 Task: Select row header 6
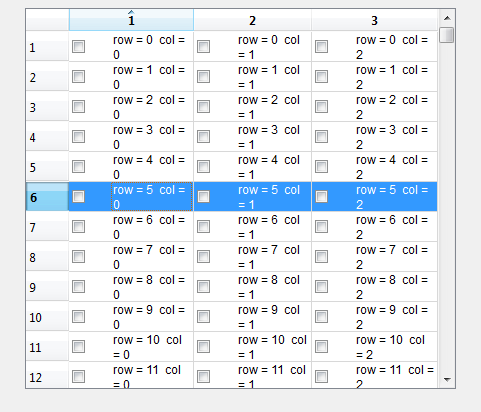point(47,197)
